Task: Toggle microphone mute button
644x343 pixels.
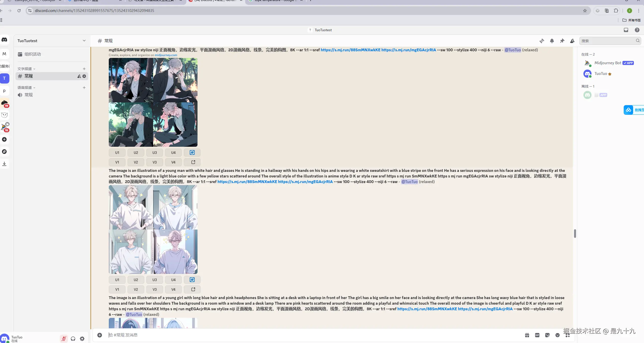Action: [x=64, y=339]
